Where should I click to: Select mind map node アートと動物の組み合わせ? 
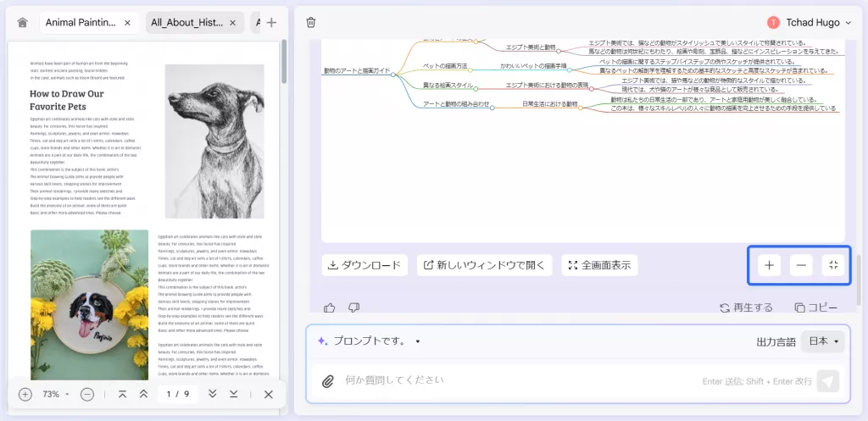point(456,104)
